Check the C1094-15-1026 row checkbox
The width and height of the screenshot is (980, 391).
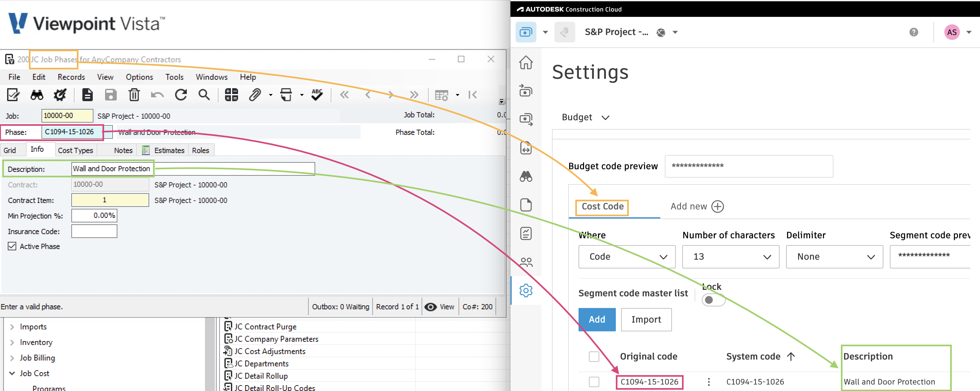point(593,382)
